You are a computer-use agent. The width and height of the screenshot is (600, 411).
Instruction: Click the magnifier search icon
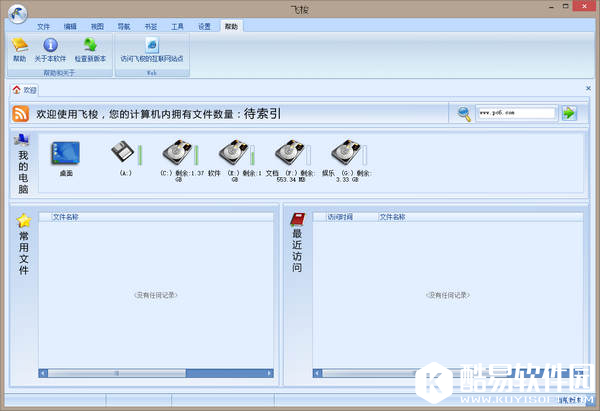[464, 113]
